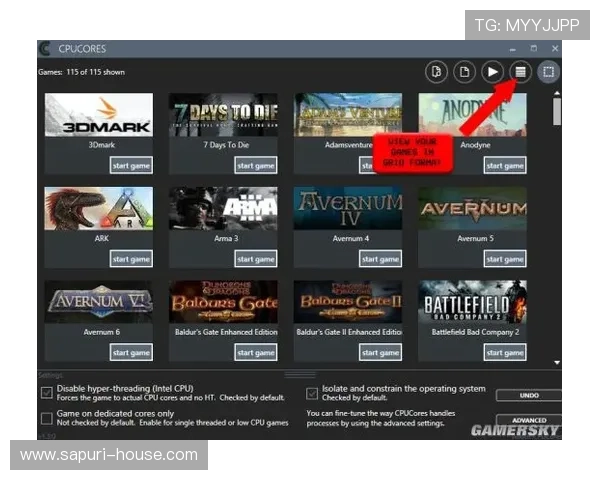Open the ADVANCED settings button

point(529,421)
